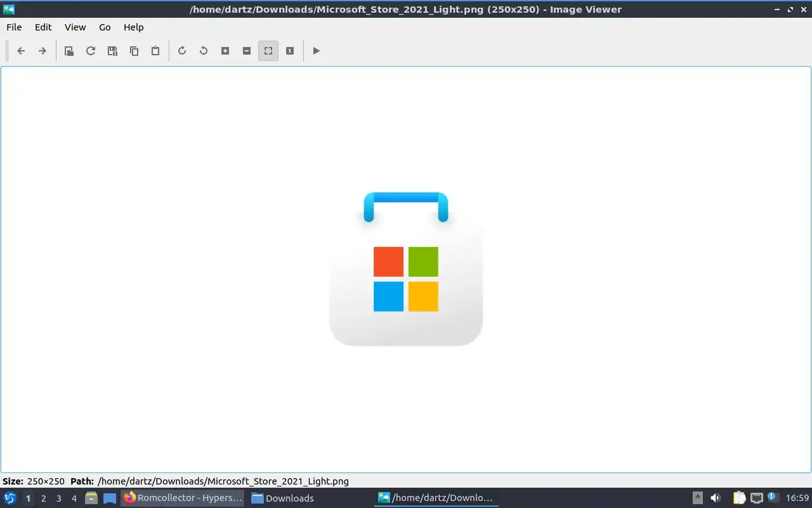Rotate the image counterclockwise
812x508 pixels.
[x=204, y=51]
